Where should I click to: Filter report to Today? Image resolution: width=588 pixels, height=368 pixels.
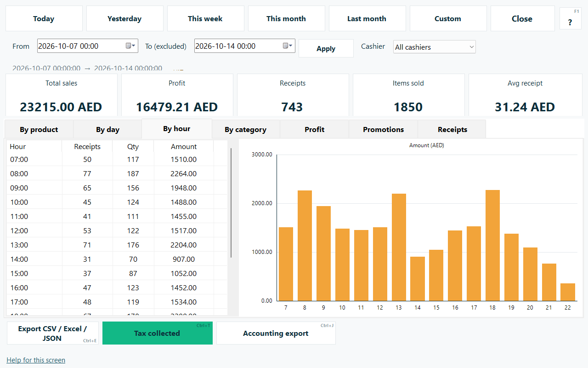[x=44, y=18]
